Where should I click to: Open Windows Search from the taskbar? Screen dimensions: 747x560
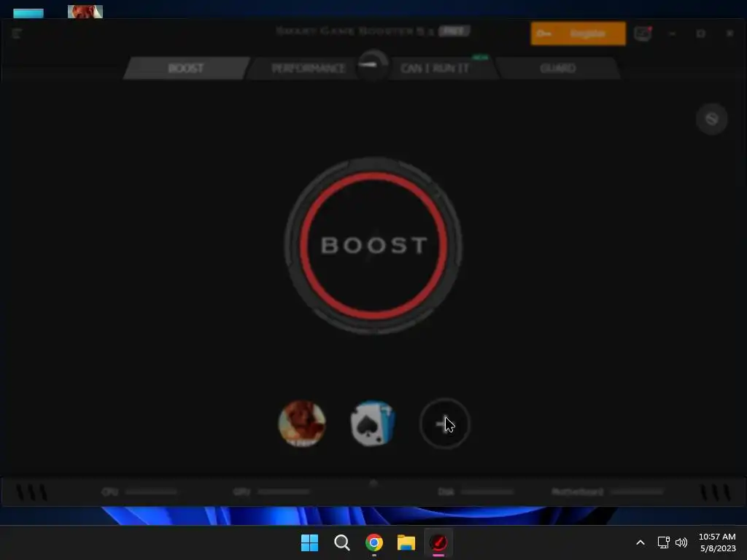(341, 542)
